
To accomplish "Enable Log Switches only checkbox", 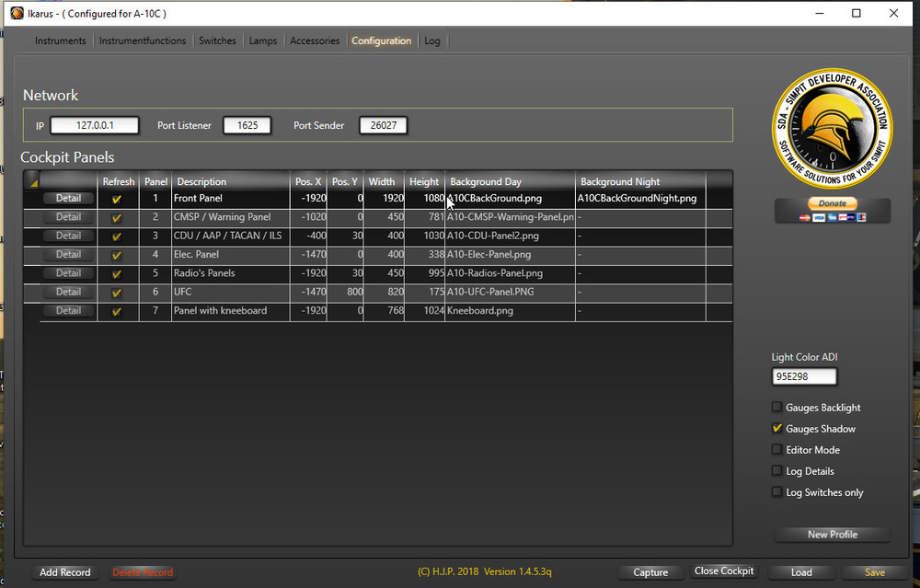I will (776, 491).
